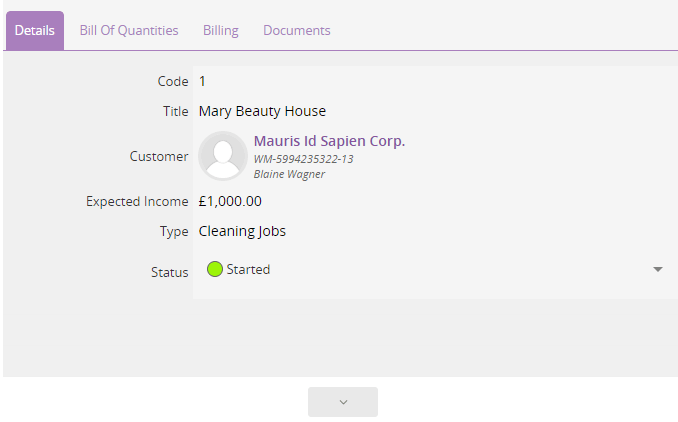Select the Documents tab
The width and height of the screenshot is (678, 422).
pos(297,31)
